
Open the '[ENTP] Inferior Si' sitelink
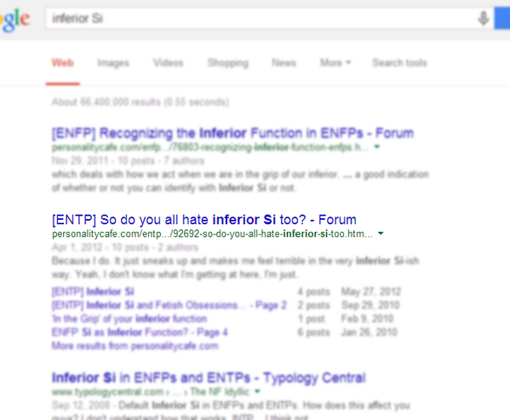(93, 291)
